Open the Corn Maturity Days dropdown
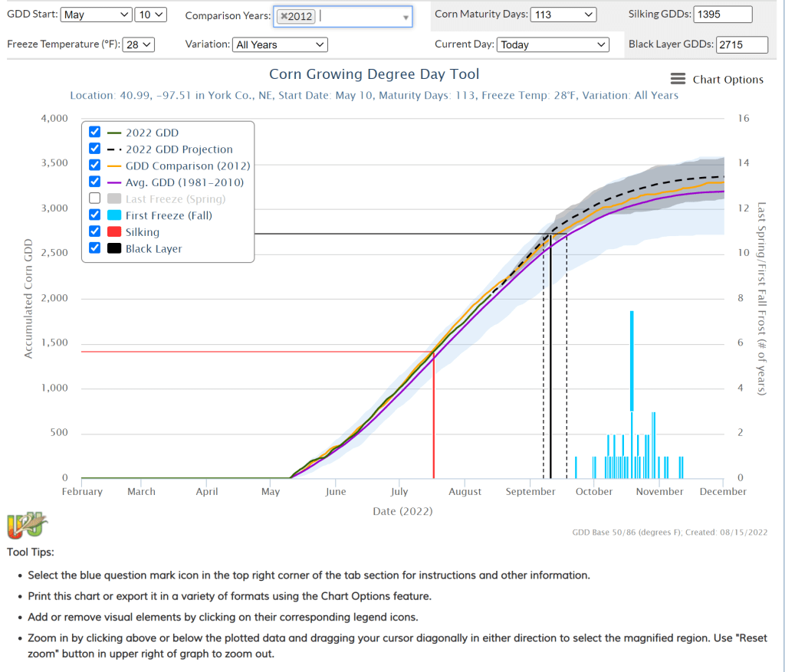This screenshot has width=785, height=672. (563, 15)
